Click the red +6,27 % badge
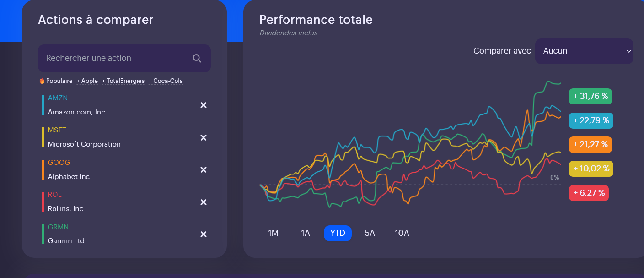 click(x=589, y=193)
